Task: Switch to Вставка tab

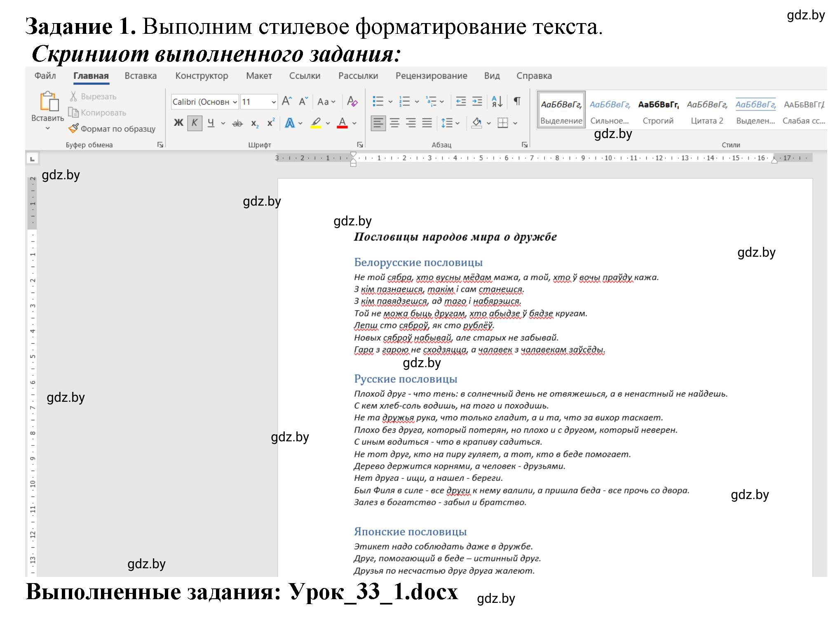Action: [141, 76]
